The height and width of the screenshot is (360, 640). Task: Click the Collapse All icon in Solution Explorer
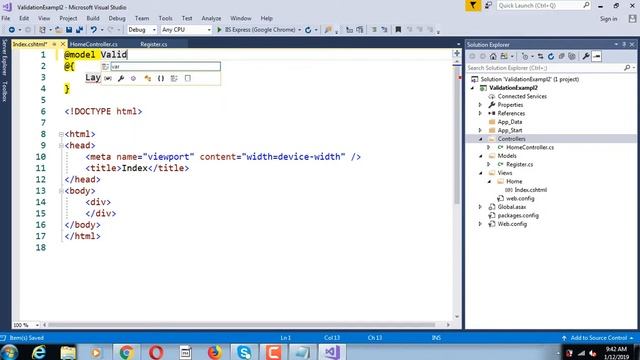[562, 56]
